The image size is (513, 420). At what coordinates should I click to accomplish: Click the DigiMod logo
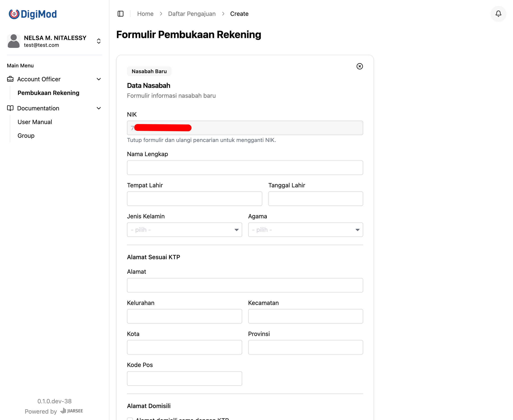click(x=33, y=14)
